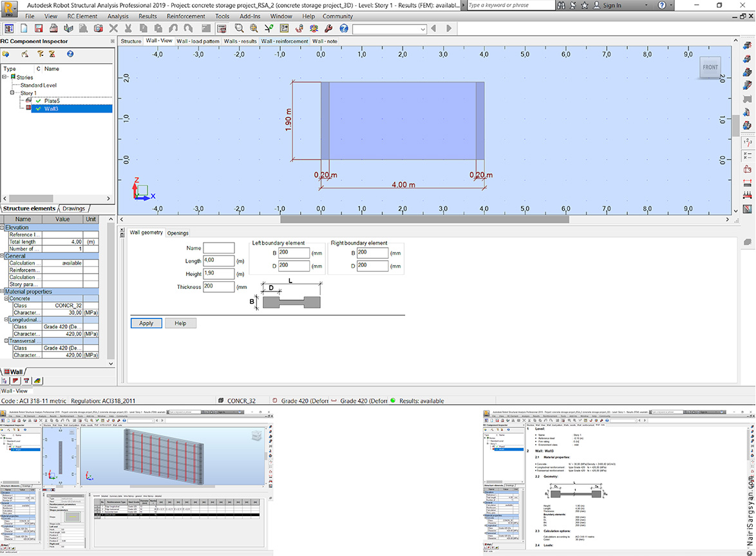The width and height of the screenshot is (756, 556).
Task: Switch to the Walls - results tab
Action: (x=240, y=41)
